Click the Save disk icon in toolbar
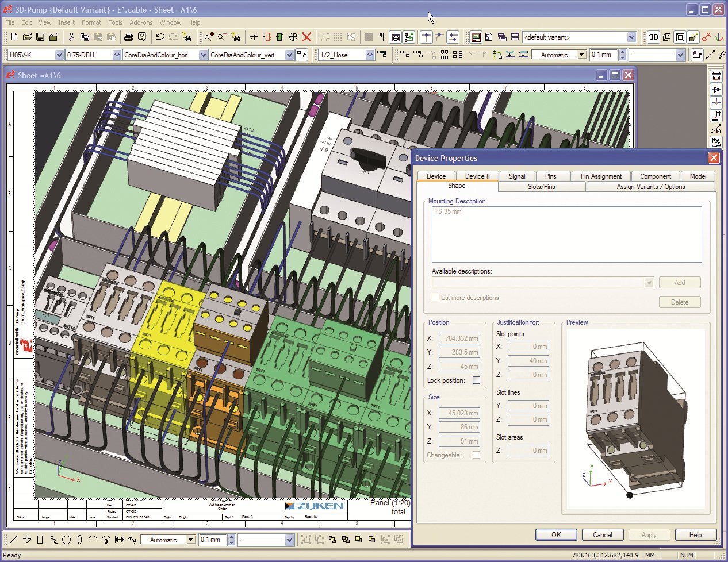Image resolution: width=728 pixels, height=562 pixels. (x=40, y=37)
